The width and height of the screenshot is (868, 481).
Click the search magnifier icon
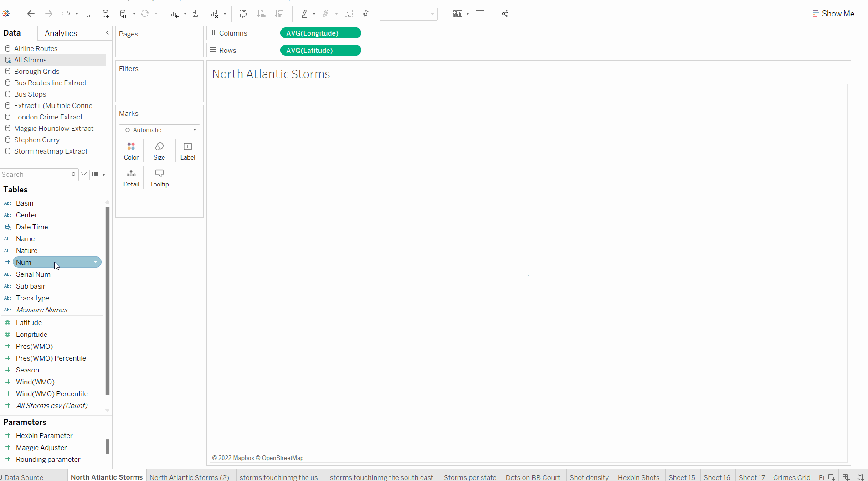click(73, 174)
